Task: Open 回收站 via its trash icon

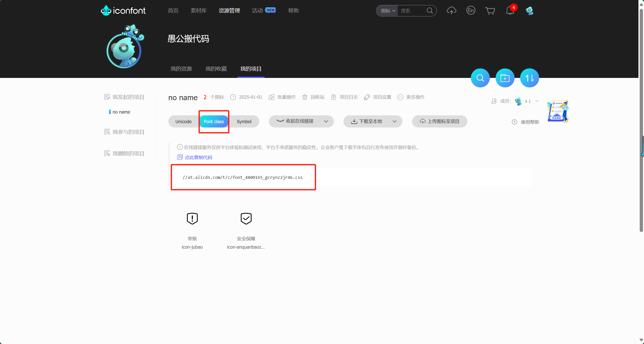Action: coord(305,97)
